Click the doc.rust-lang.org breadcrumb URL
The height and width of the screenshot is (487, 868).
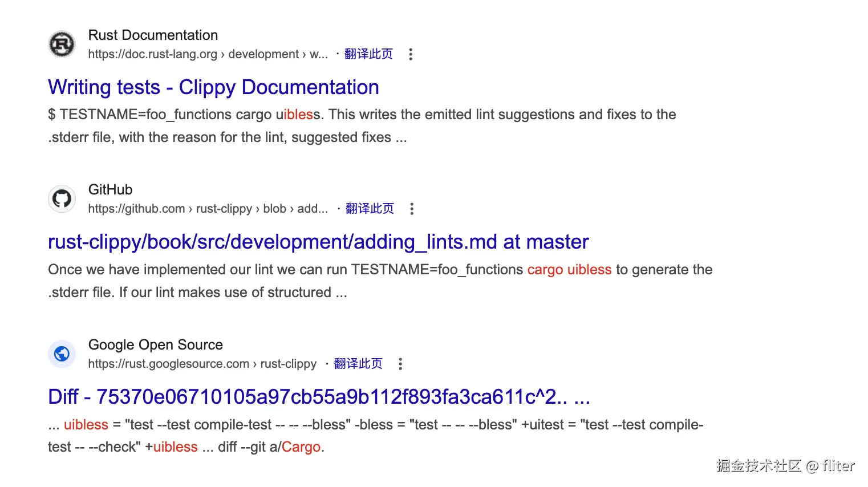point(208,54)
